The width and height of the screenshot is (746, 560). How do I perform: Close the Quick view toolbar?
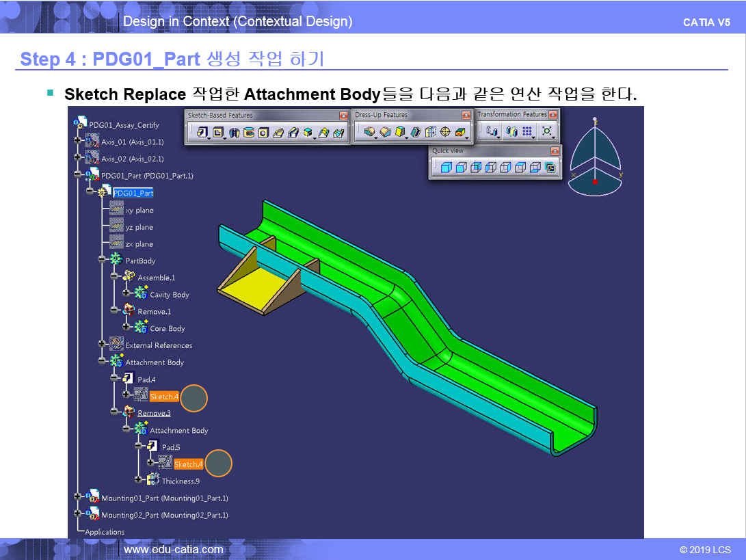[555, 150]
